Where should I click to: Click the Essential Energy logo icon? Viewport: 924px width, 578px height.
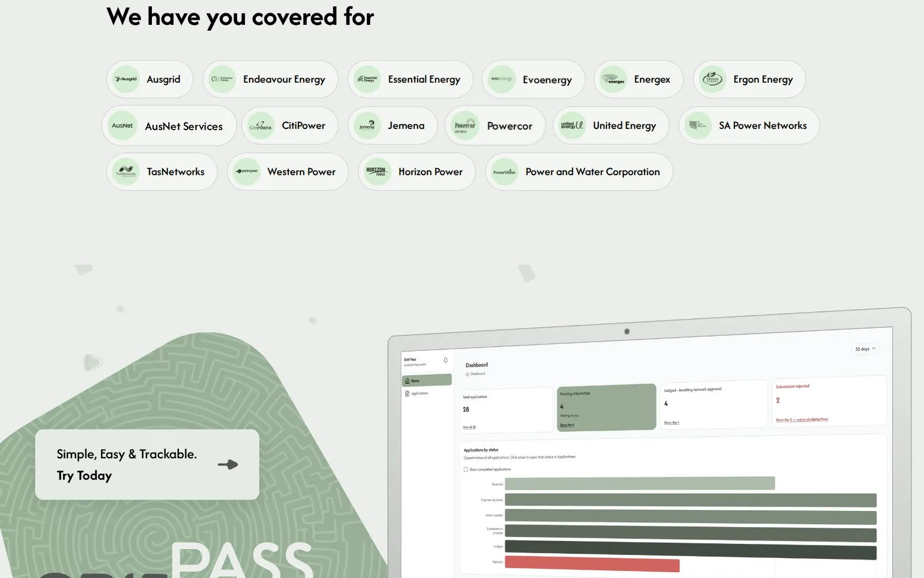367,79
